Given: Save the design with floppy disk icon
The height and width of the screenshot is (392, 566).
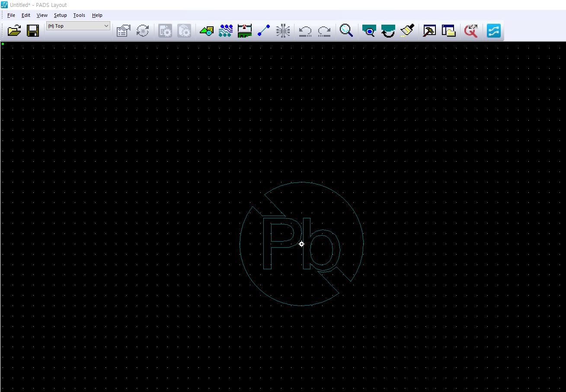Looking at the screenshot, I should (33, 31).
